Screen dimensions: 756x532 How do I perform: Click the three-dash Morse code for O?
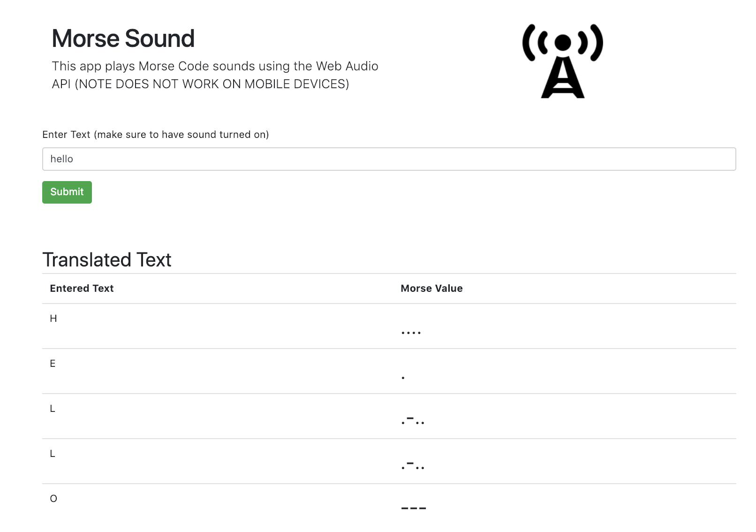click(x=414, y=508)
